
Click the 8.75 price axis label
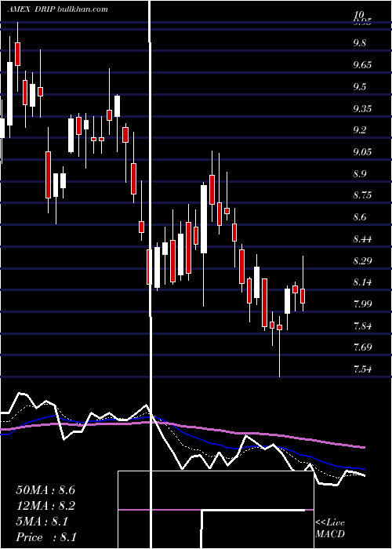tap(362, 195)
